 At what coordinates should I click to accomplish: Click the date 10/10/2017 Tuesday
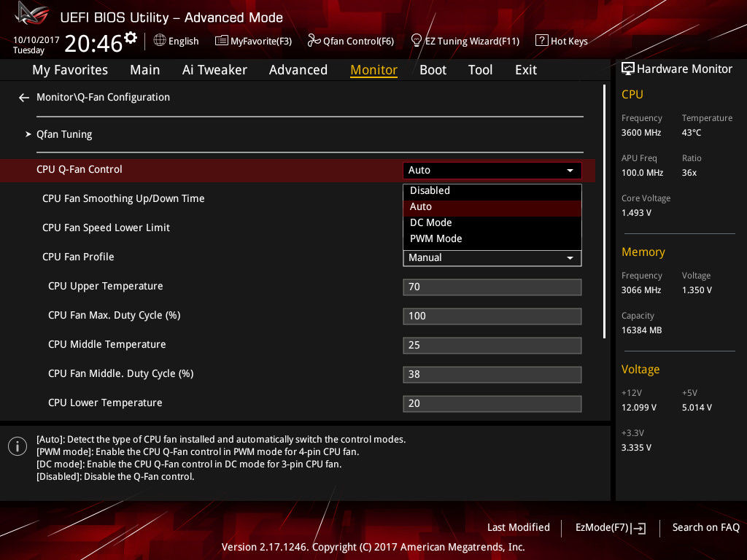tap(36, 44)
